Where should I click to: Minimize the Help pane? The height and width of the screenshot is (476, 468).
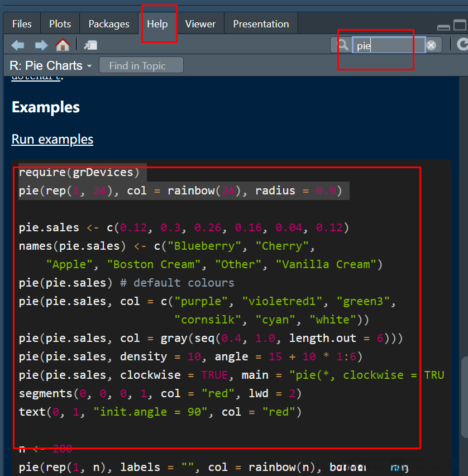(443, 26)
